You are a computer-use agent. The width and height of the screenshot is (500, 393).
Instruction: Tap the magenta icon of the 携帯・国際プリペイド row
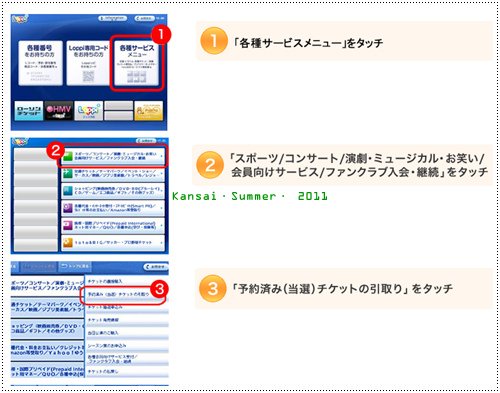[x=68, y=225]
